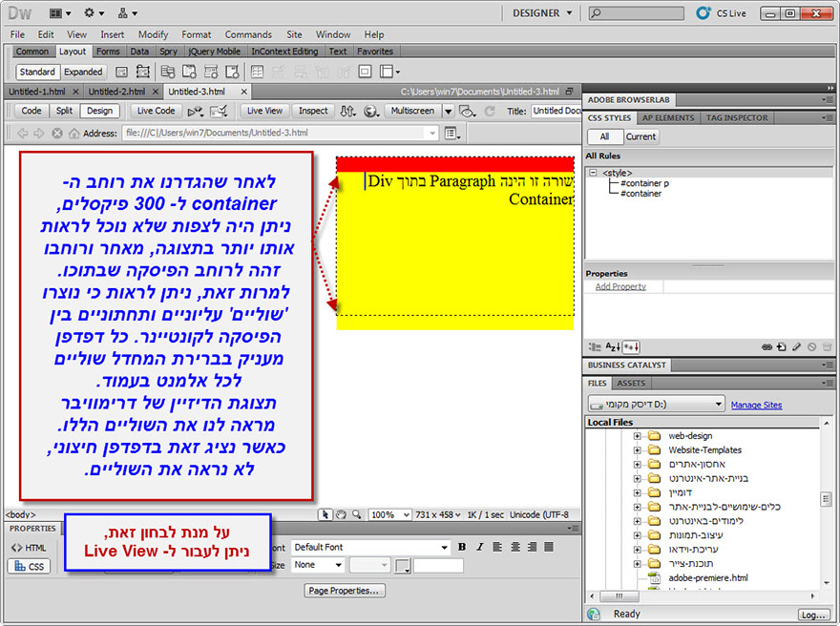Click the Home icon in address bar
Viewport: 840px width, 626px height.
point(73,134)
